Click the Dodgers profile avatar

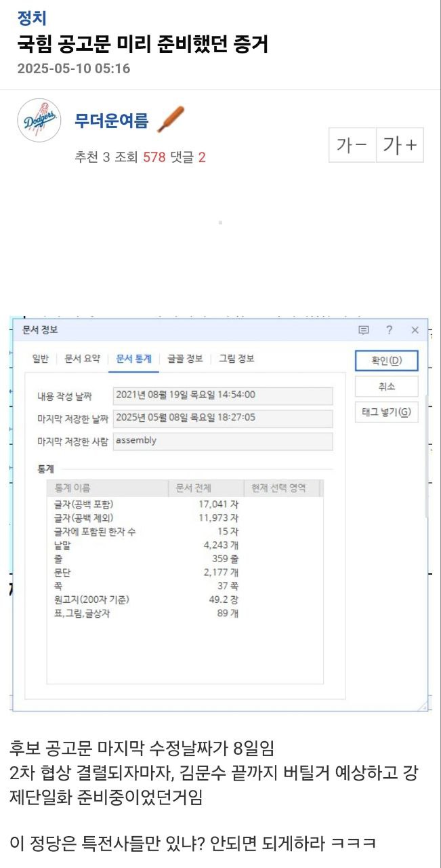[x=41, y=120]
